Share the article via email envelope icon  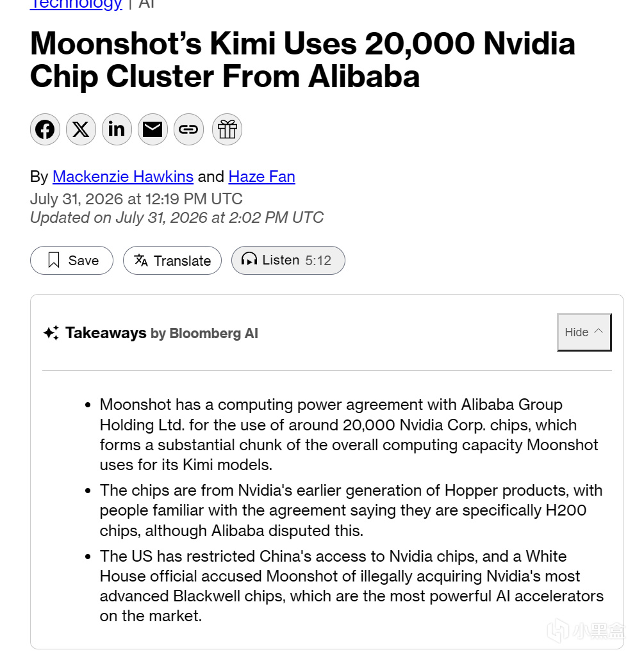153,129
